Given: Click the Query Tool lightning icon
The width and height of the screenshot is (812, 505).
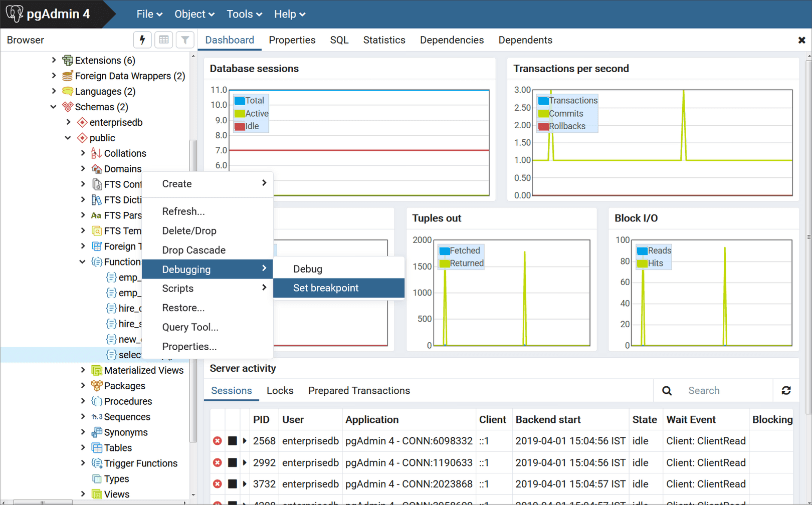Looking at the screenshot, I should coord(142,40).
